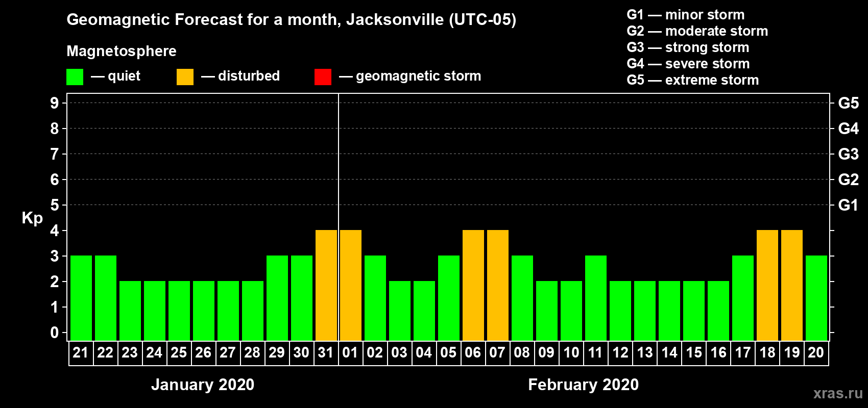Click the February 2020 month label
The width and height of the screenshot is (868, 408).
point(584,385)
